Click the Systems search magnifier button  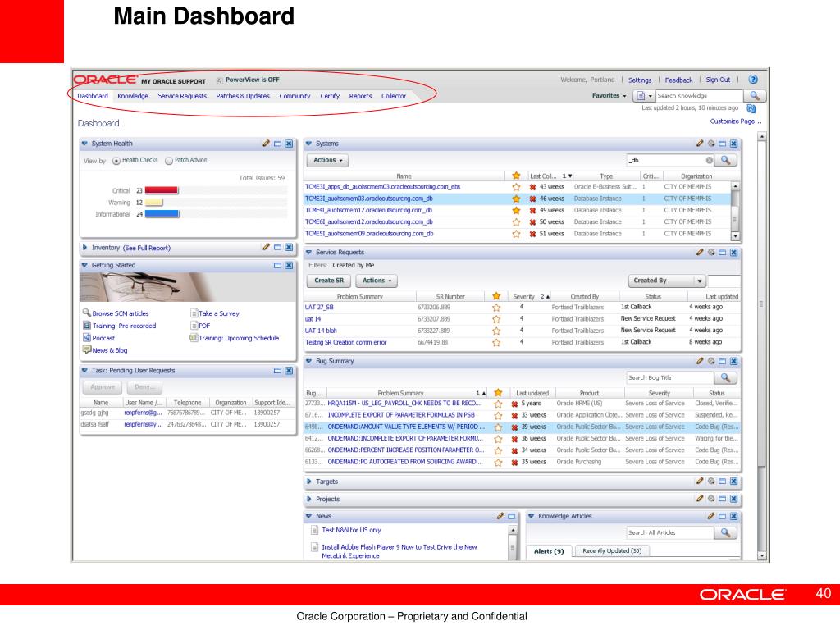click(725, 160)
